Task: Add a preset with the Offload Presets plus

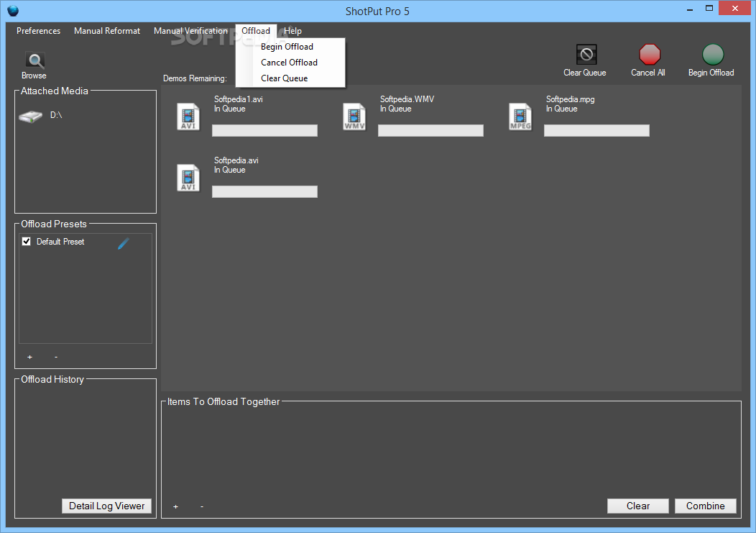Action: (30, 357)
